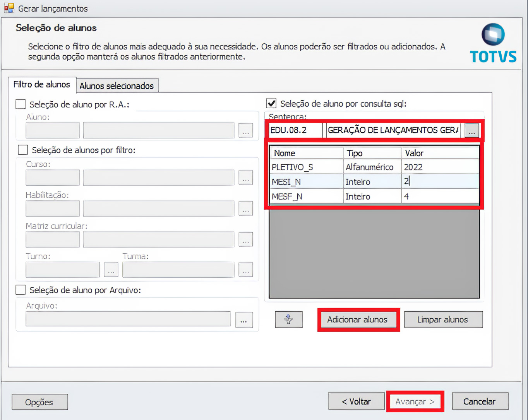528x420 pixels.
Task: Open the Habilitação lookup ellipsis button
Action: [245, 208]
